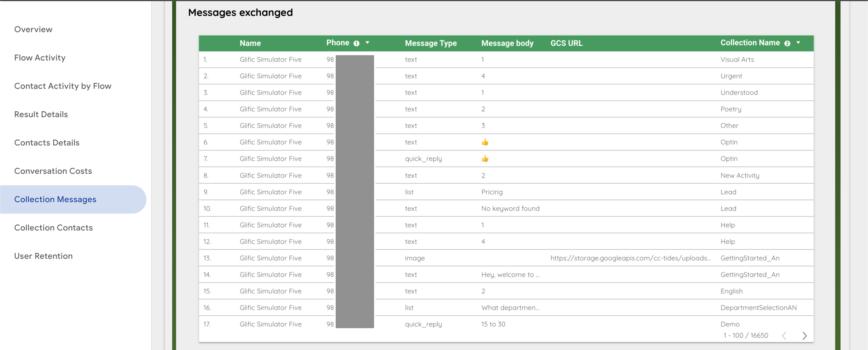Click the Message body column header
Screen dimensions: 868x350
click(x=507, y=43)
